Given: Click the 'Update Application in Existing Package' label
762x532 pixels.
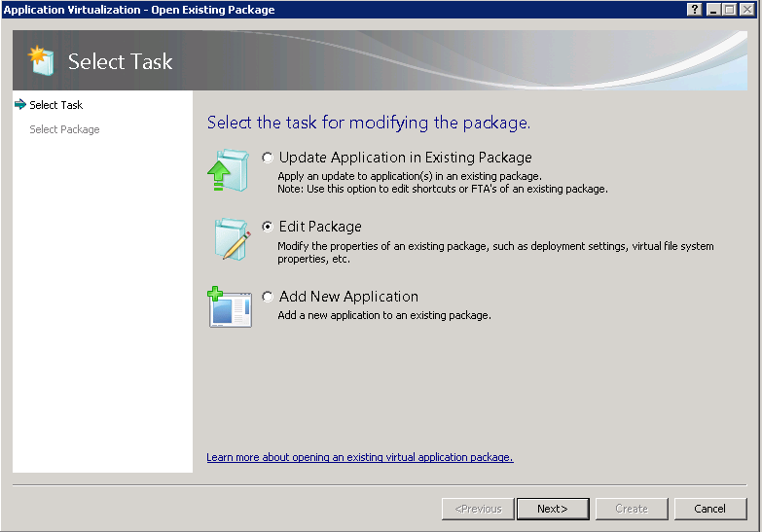Looking at the screenshot, I should (405, 158).
